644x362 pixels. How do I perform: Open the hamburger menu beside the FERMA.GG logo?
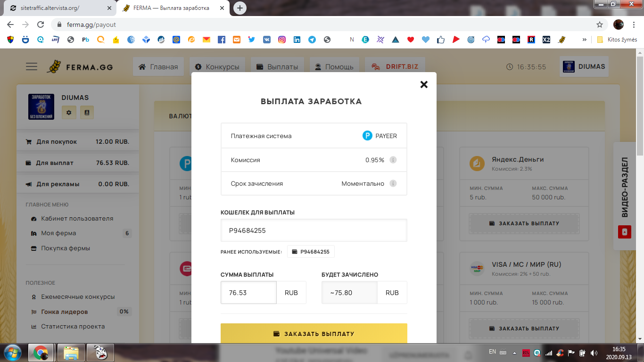click(x=32, y=67)
